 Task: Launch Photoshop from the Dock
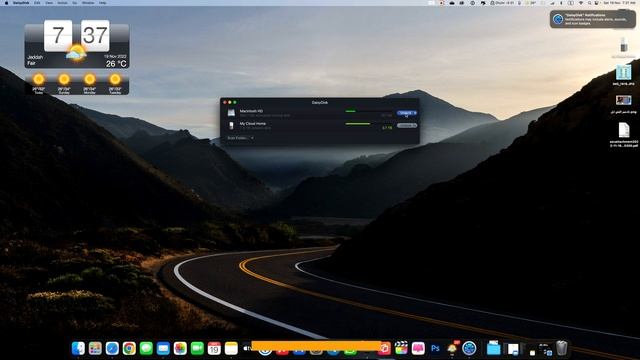pyautogui.click(x=435, y=348)
